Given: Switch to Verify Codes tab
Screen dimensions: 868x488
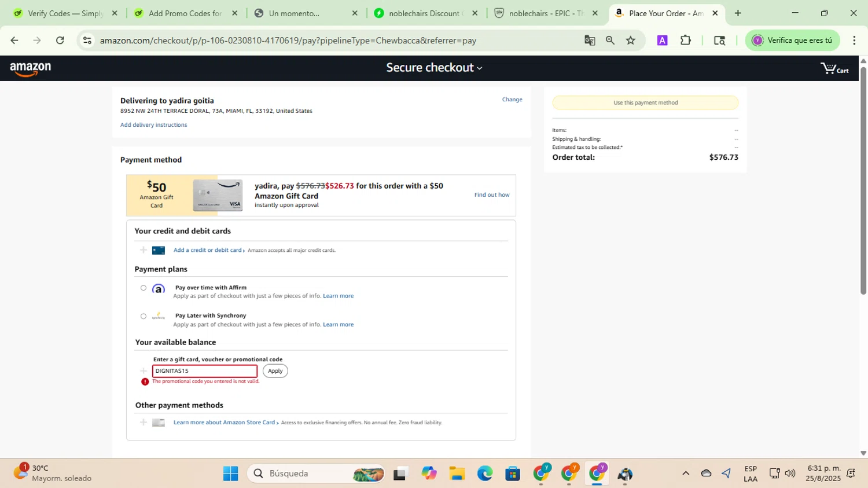Looking at the screenshot, I should (x=64, y=13).
